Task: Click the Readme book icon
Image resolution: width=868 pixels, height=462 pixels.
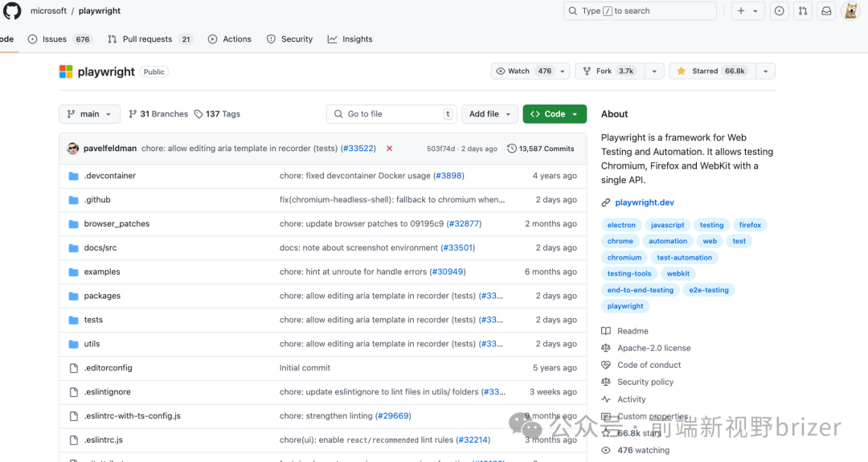Action: 606,331
